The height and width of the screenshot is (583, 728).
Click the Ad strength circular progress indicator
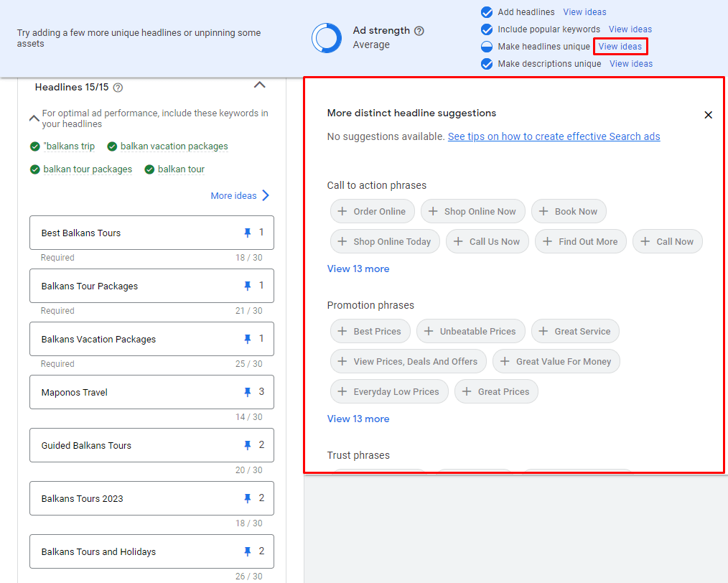pos(327,38)
